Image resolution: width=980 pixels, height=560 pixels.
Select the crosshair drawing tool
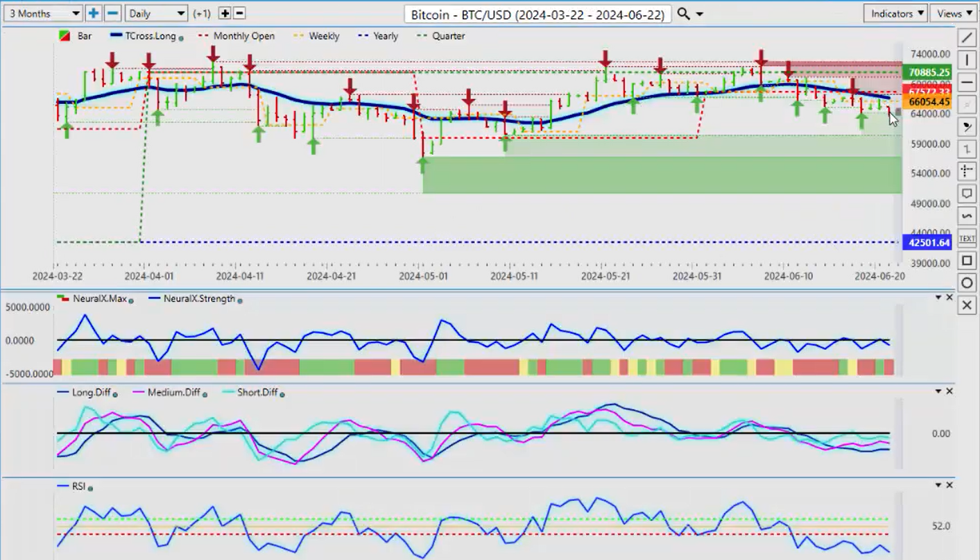tap(967, 171)
